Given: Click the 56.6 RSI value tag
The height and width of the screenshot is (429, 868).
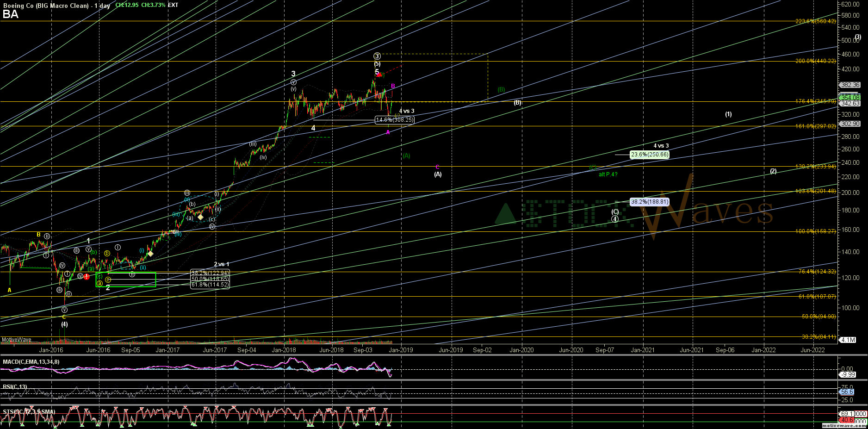Looking at the screenshot, I should coord(847,392).
